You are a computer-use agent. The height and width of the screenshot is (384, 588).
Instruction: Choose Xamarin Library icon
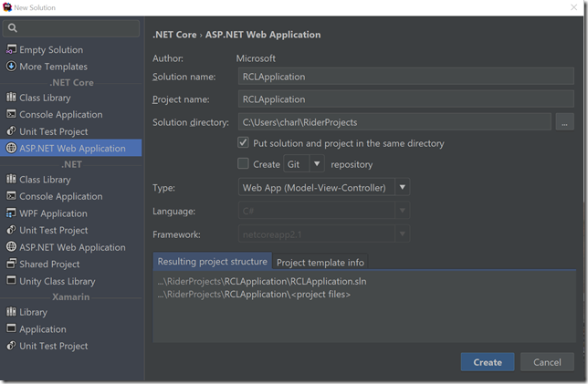coord(11,312)
